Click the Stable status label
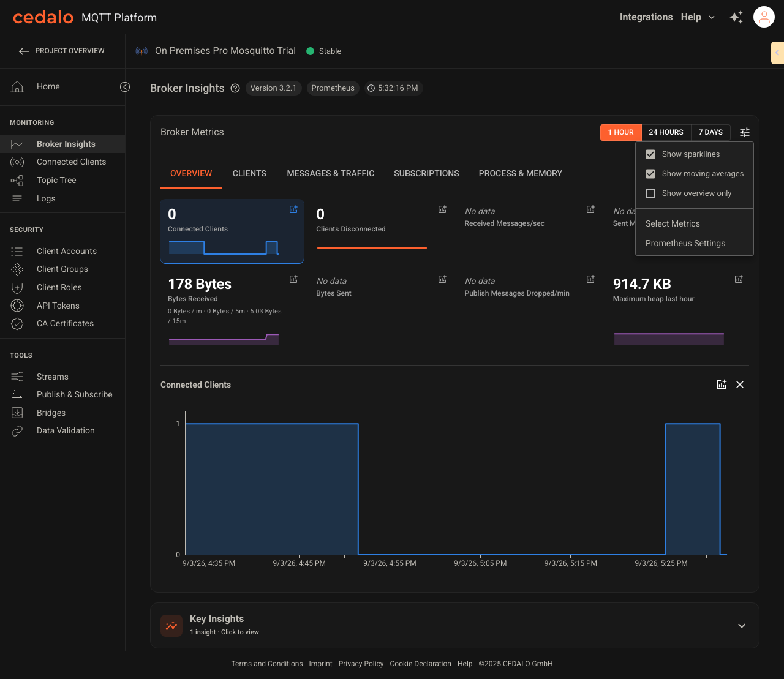The image size is (784, 679). tap(330, 51)
